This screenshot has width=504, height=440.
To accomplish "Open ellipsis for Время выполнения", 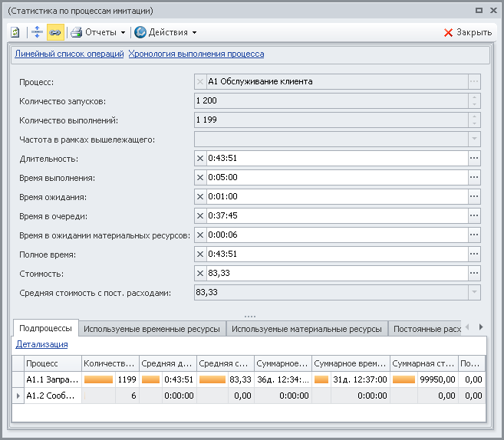I will [474, 177].
